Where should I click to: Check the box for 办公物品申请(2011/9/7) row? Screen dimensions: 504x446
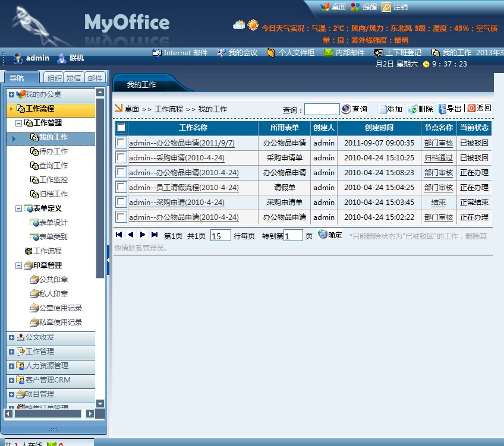click(121, 143)
